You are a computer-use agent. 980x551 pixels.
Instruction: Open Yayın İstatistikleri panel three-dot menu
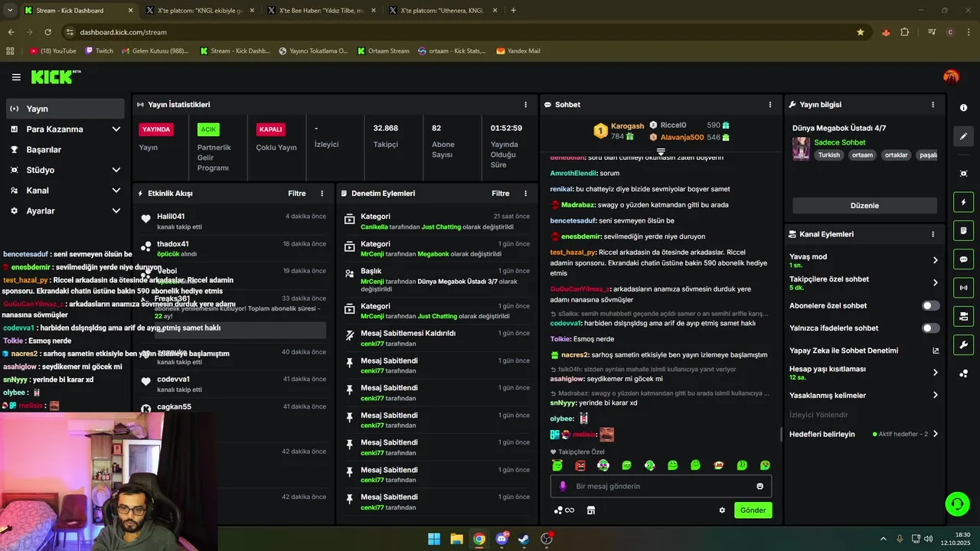(x=525, y=105)
